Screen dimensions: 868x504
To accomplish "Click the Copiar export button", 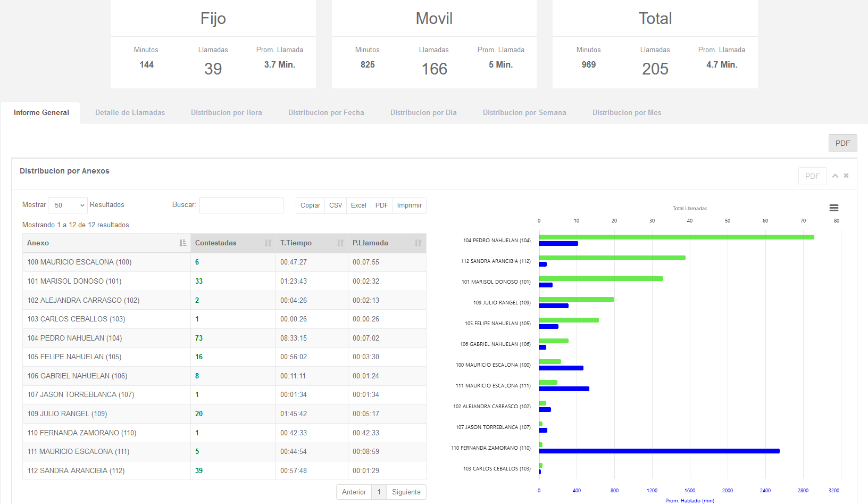I will point(310,205).
